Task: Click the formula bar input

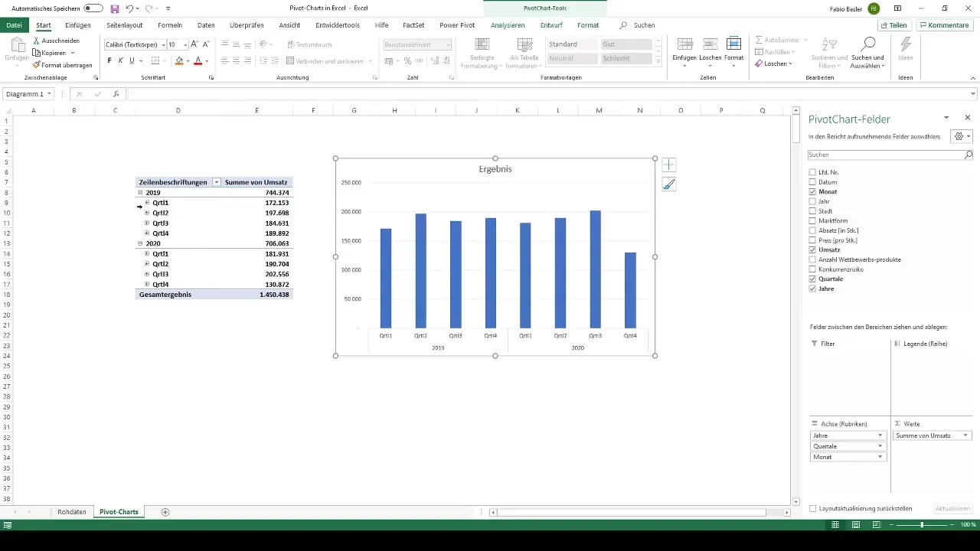Action: tap(547, 94)
